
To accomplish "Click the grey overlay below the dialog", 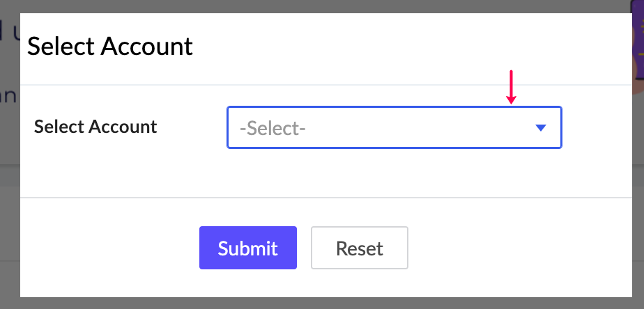I will pyautogui.click(x=322, y=303).
